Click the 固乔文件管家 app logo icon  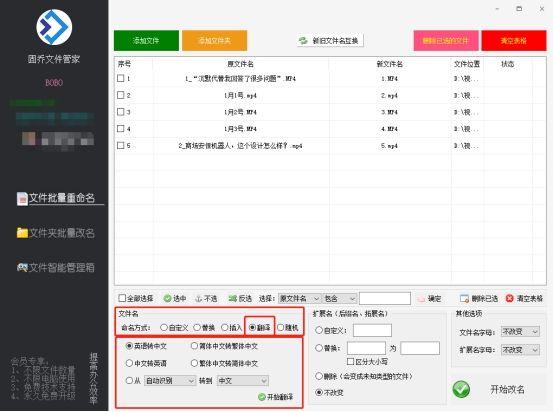pyautogui.click(x=54, y=27)
